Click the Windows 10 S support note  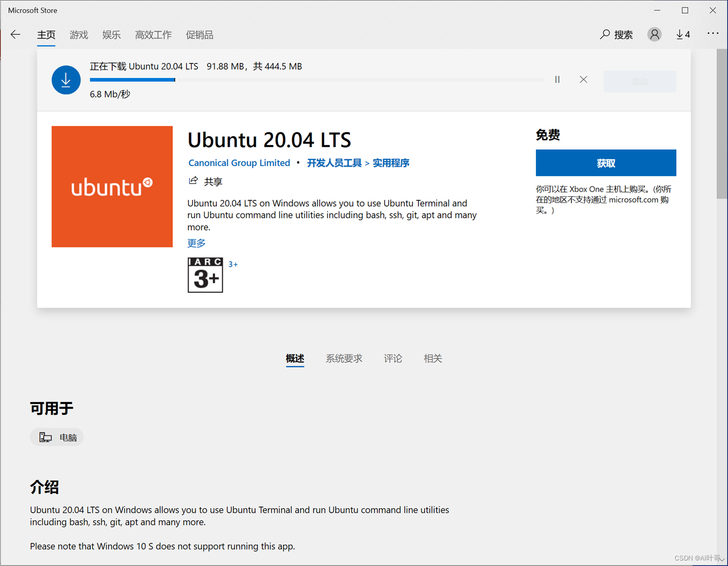162,546
